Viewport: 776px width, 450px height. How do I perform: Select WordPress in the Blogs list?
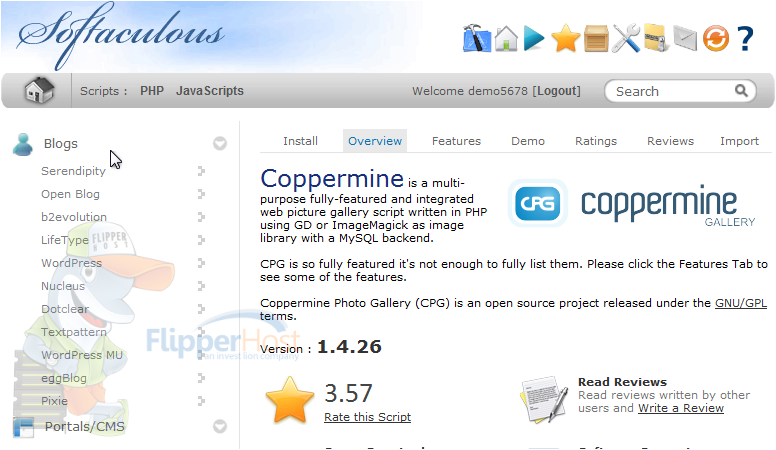click(x=71, y=263)
